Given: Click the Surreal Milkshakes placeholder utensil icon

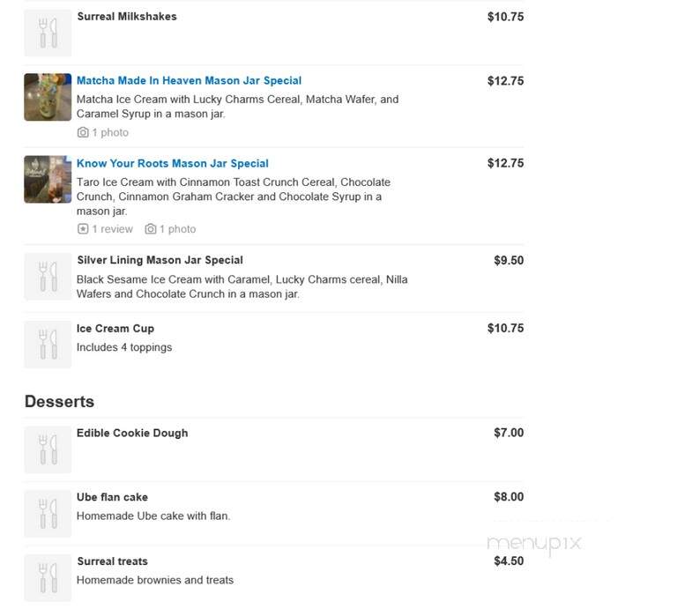Looking at the screenshot, I should coord(48,33).
